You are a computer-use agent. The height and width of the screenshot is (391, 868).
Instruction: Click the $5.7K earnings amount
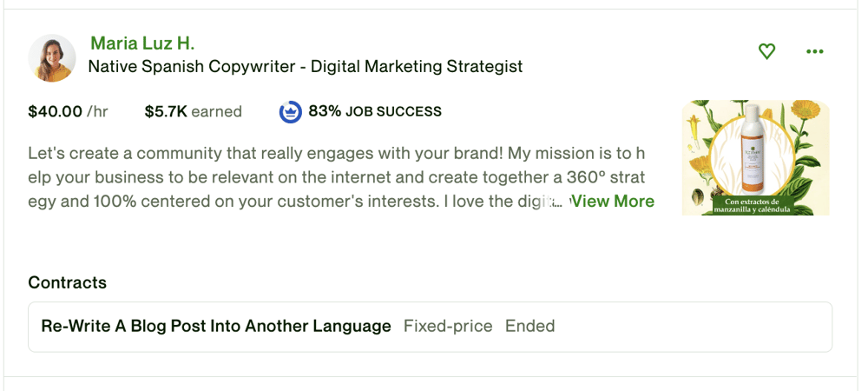click(x=165, y=111)
